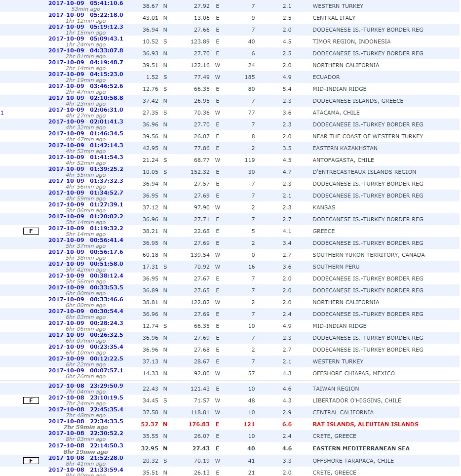This screenshot has height=476, width=461.
Task: Open the 2017-10-08 22:30:52.2 Crete event
Action: (x=86, y=433)
